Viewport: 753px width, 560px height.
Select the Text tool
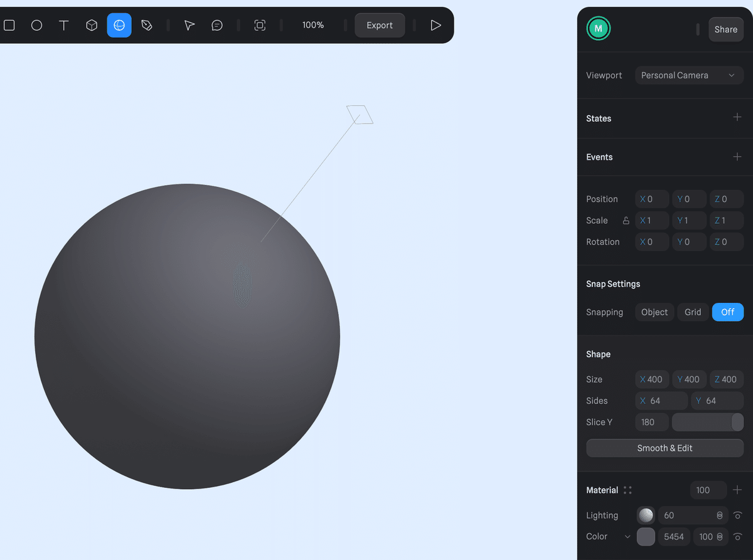pos(64,25)
